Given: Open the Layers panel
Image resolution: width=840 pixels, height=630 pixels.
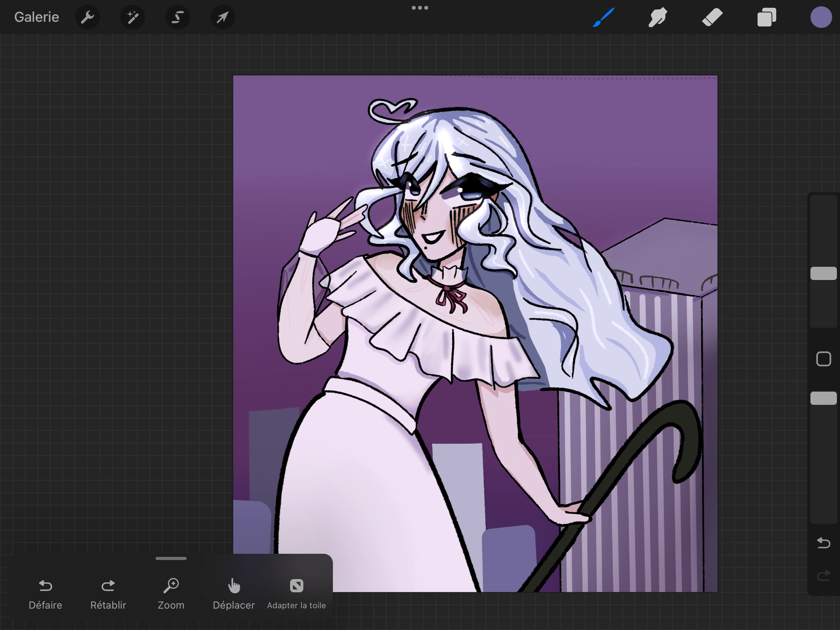Looking at the screenshot, I should click(x=766, y=17).
